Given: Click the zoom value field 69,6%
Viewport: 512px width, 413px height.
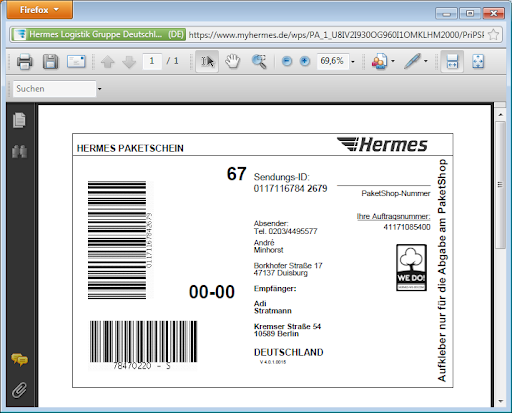Looking at the screenshot, I should click(332, 61).
